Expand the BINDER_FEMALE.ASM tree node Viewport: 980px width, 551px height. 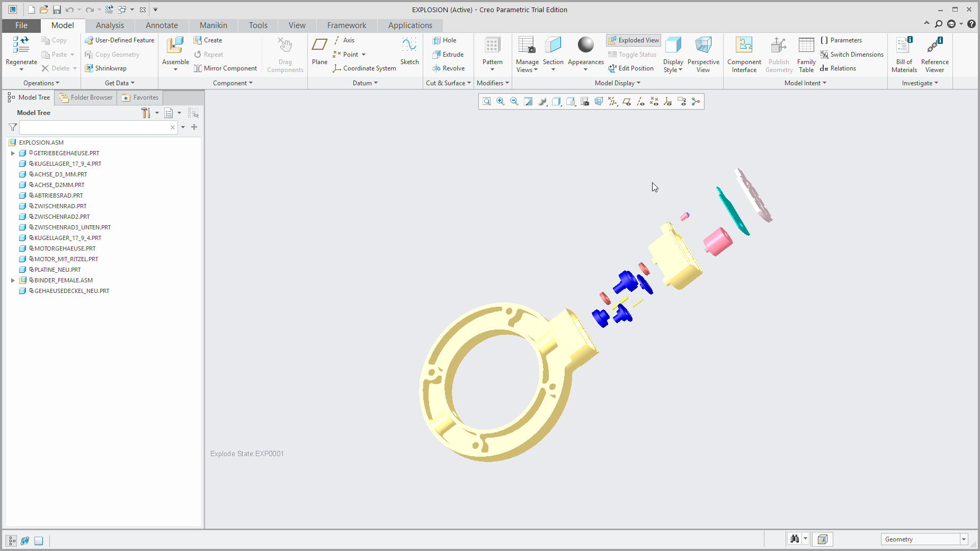click(x=13, y=280)
